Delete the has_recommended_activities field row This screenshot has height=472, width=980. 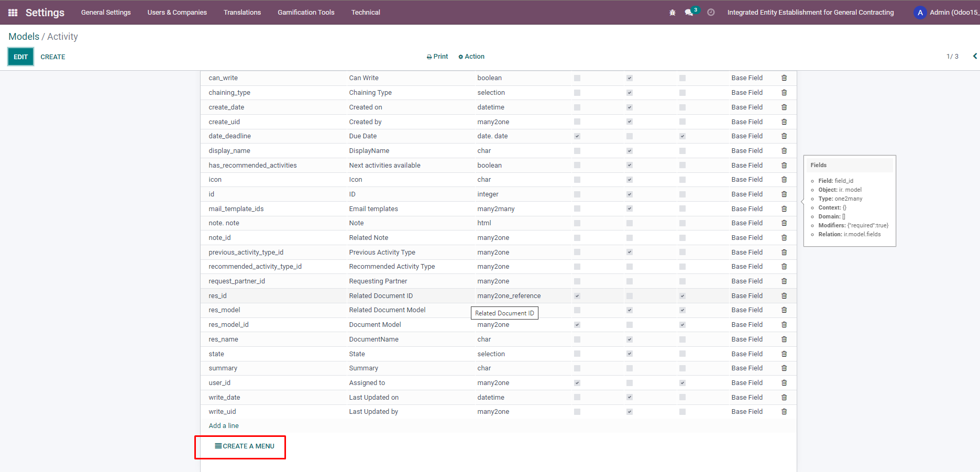784,166
